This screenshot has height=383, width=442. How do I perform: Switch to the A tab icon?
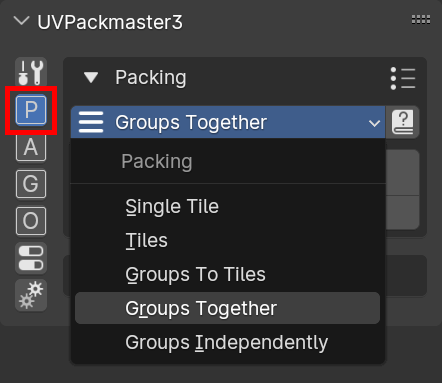(x=31, y=147)
